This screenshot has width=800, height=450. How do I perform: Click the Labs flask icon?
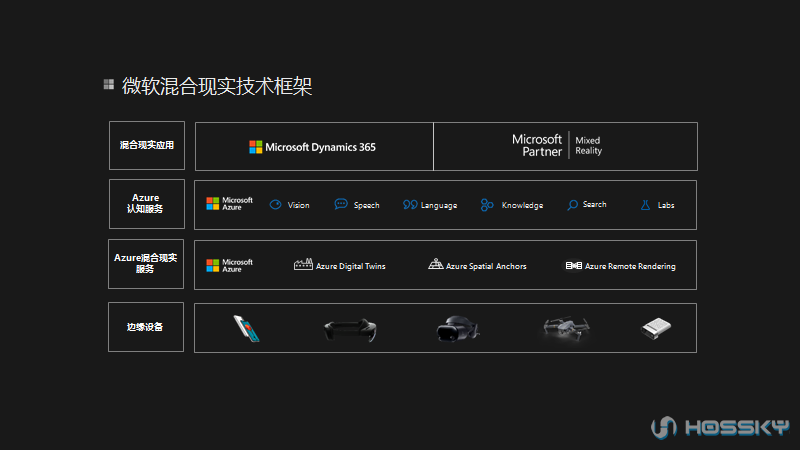pos(645,205)
